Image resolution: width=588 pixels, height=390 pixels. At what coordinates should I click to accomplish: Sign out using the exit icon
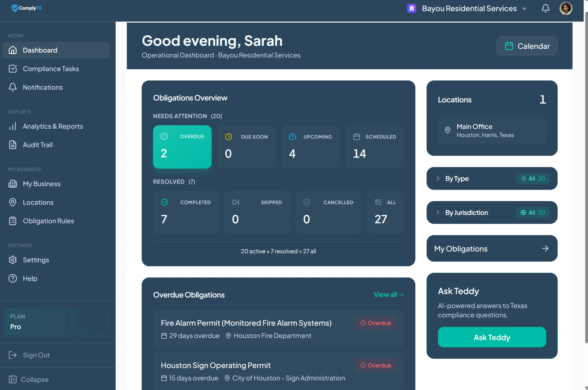coord(13,355)
